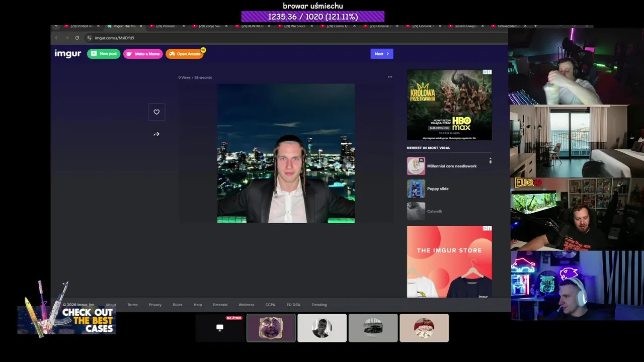This screenshot has height=362, width=644.
Task: Click the main man-in-suit skyline image
Action: point(286,153)
